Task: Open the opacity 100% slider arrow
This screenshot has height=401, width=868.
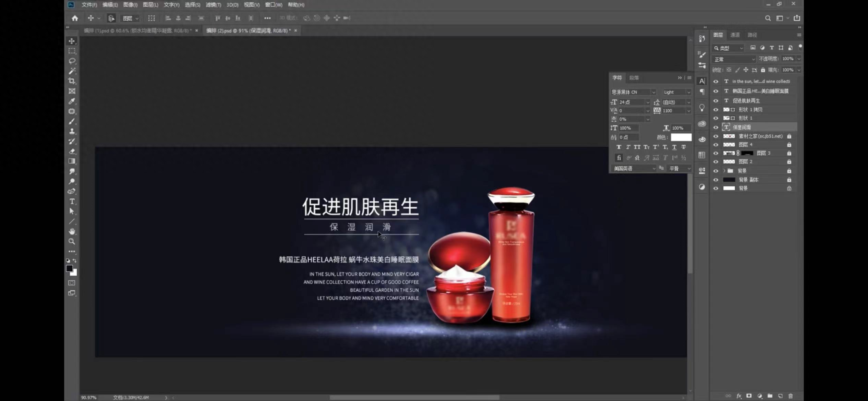Action: point(799,59)
